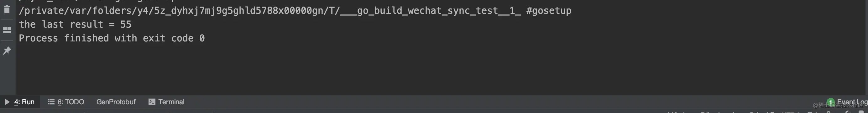868x113 pixels.
Task: Switch to the Terminal tab
Action: coord(166,102)
